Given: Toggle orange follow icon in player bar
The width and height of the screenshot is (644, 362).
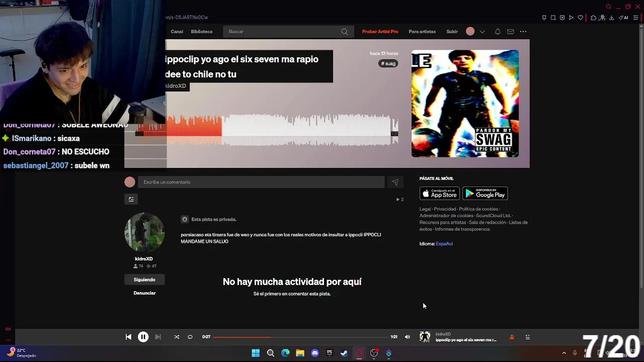Looking at the screenshot, I should point(512,337).
